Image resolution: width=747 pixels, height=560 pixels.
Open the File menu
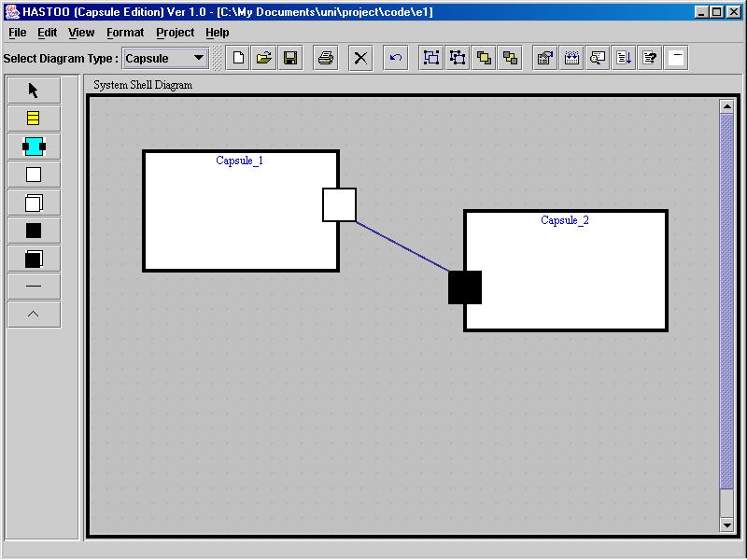(18, 33)
